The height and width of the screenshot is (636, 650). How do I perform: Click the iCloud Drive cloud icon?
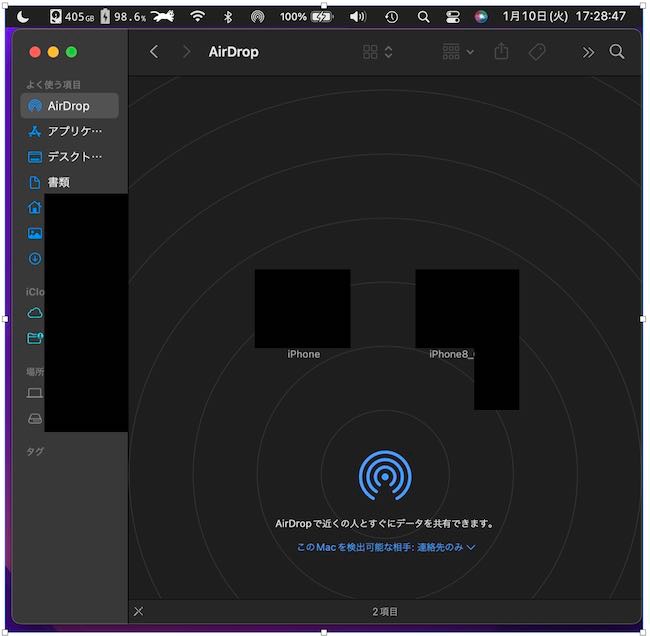(35, 313)
